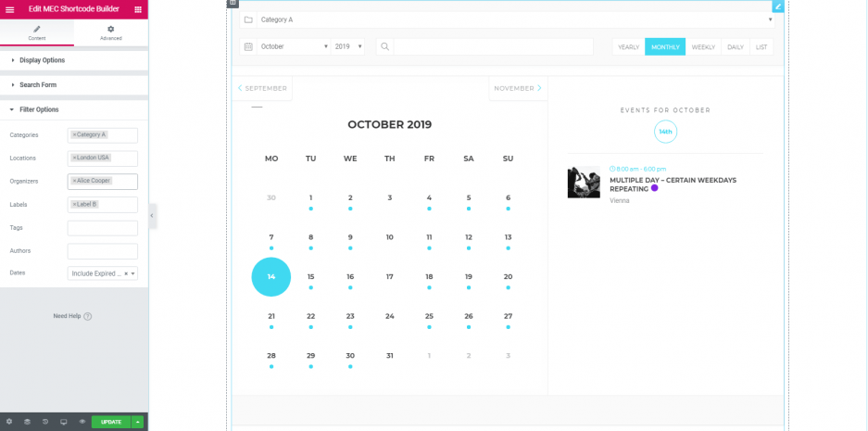Click the calendar icon beside the month selector
The height and width of the screenshot is (431, 868).
tap(248, 46)
